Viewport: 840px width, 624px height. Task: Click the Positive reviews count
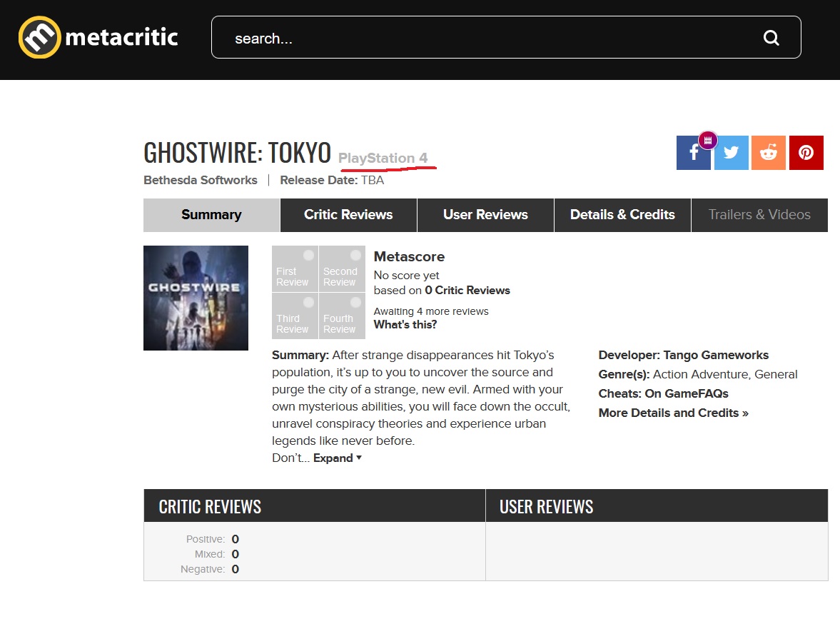[x=236, y=539]
